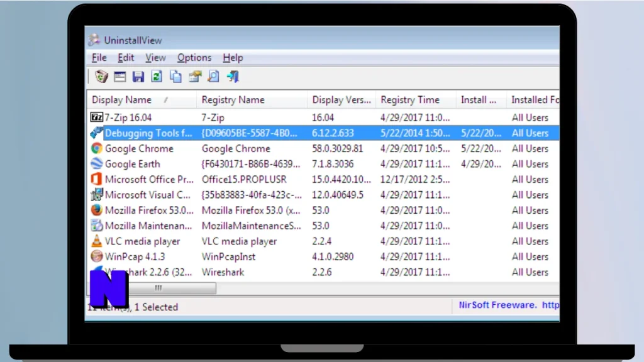Click the Uninstall Selected Software toolbar icon
This screenshot has width=644, height=362.
[x=101, y=76]
